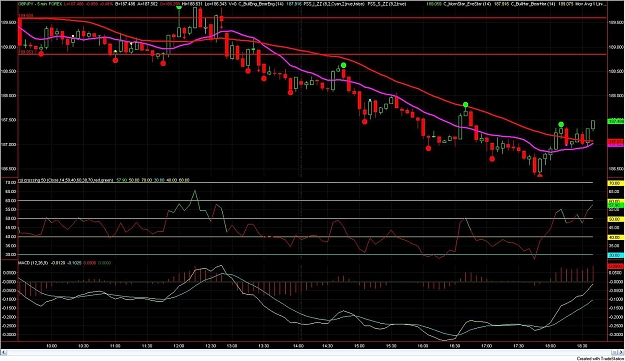Click the 14:00 time axis label
Screen dimensions: 625x361
coord(299,346)
